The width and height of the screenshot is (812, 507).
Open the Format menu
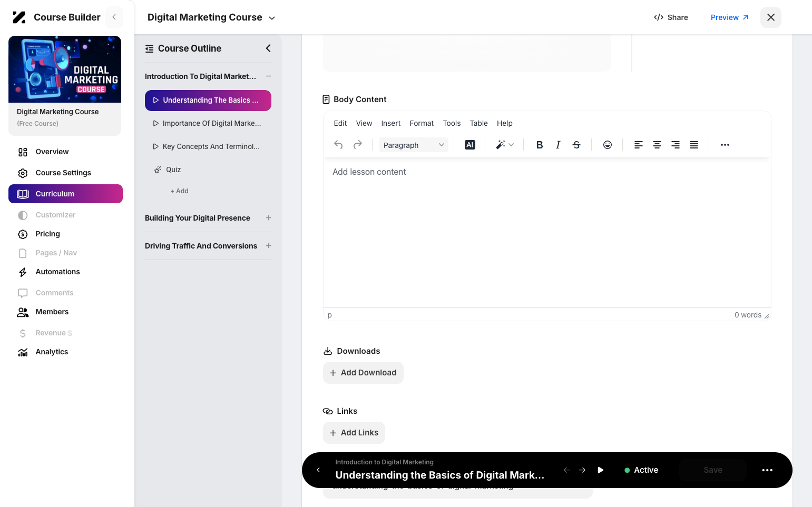click(x=422, y=123)
